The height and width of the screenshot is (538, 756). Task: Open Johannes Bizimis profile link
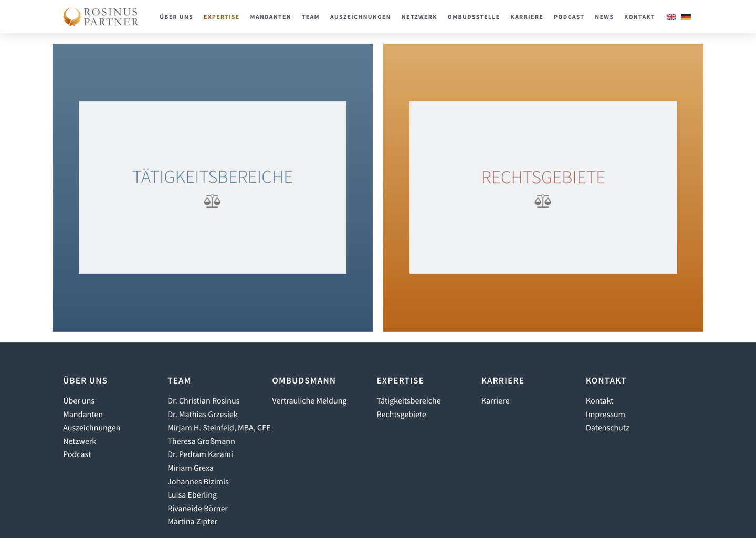198,482
